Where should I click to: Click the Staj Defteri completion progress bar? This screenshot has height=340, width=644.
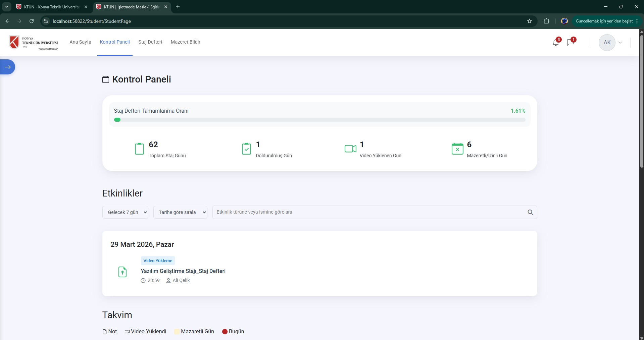click(319, 120)
